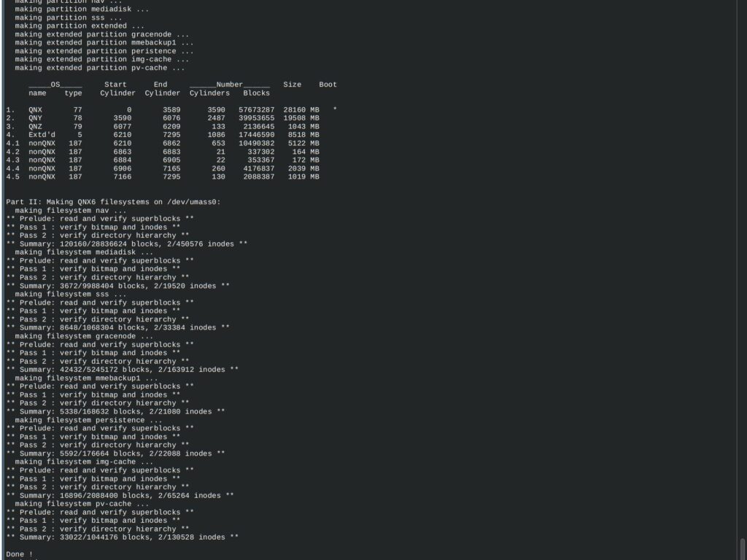Click the 'Cylinders' column header
Image resolution: width=747 pixels, height=560 pixels.
209,93
